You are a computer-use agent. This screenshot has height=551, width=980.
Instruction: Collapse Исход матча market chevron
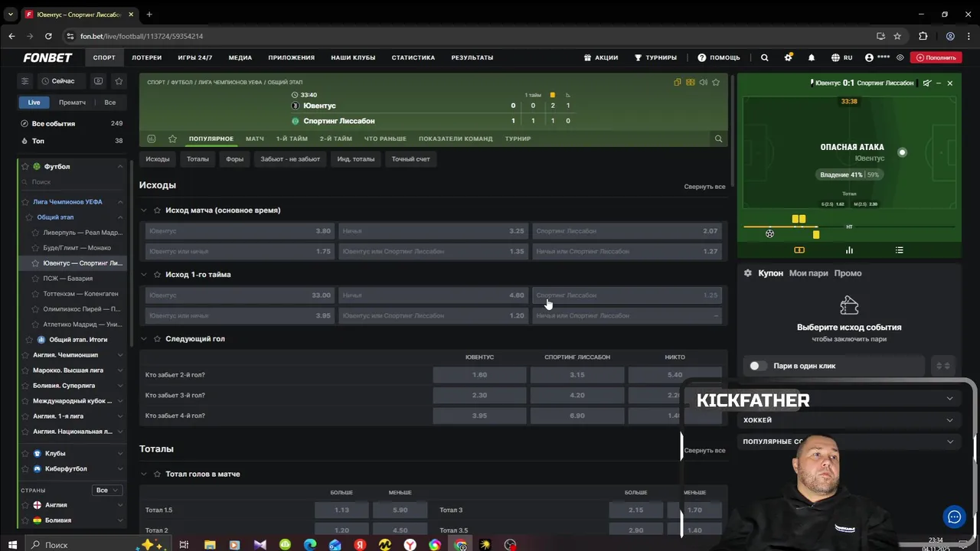[144, 210]
